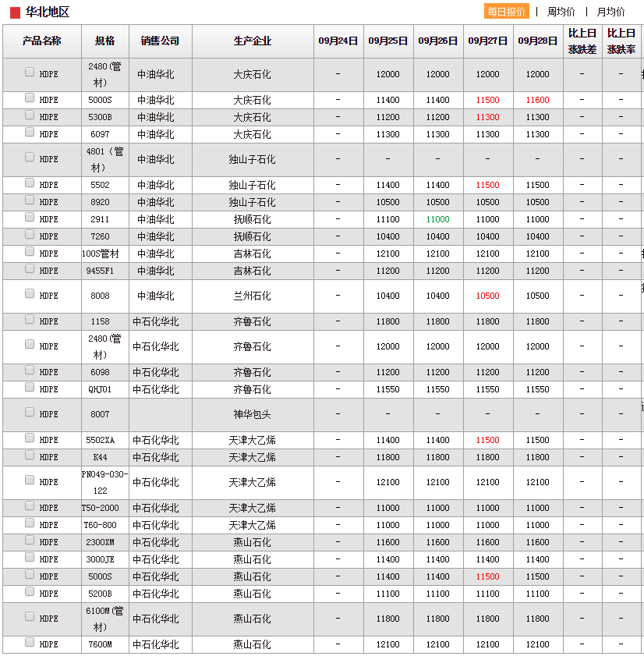644x656 pixels.
Task: Click the T50-2000 specification cell
Action: click(105, 509)
